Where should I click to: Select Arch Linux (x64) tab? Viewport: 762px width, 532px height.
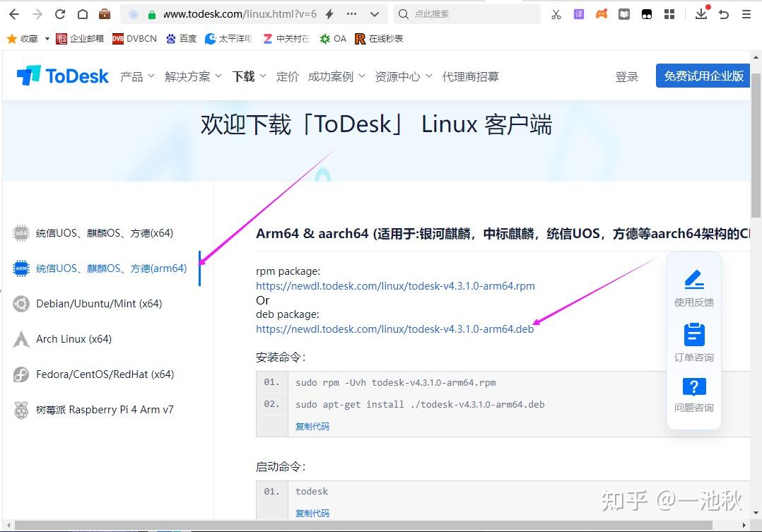(x=61, y=339)
